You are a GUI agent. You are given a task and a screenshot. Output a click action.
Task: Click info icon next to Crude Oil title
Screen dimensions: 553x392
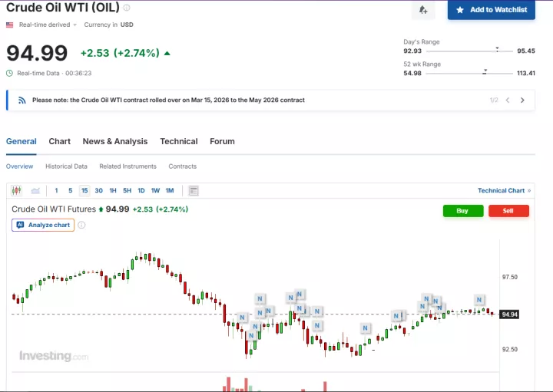point(127,8)
